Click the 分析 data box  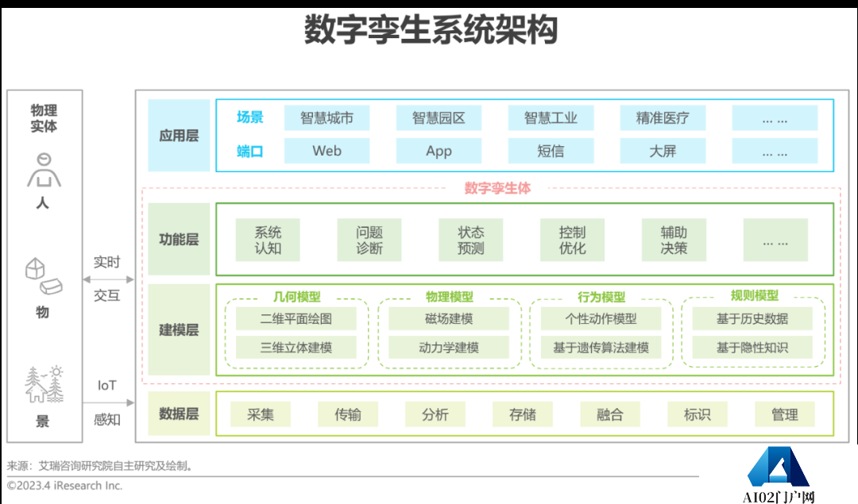coord(435,414)
